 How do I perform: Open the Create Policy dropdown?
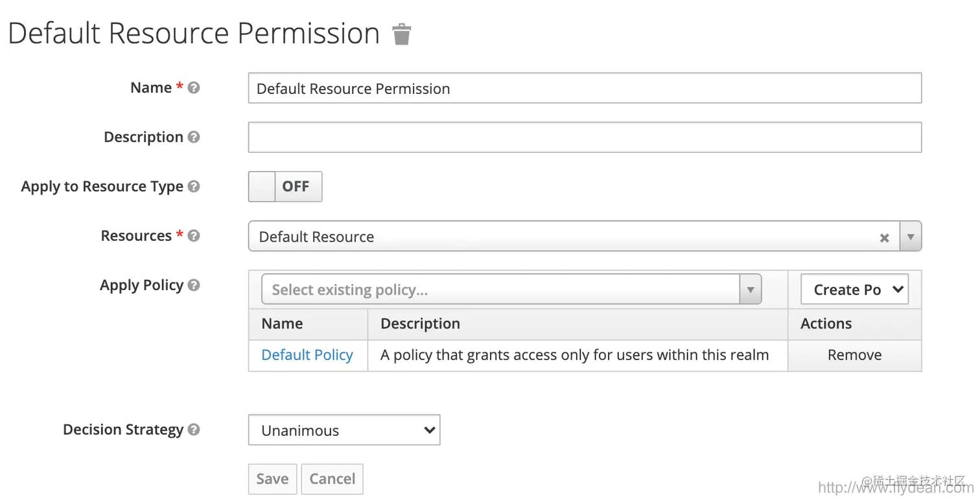(854, 290)
